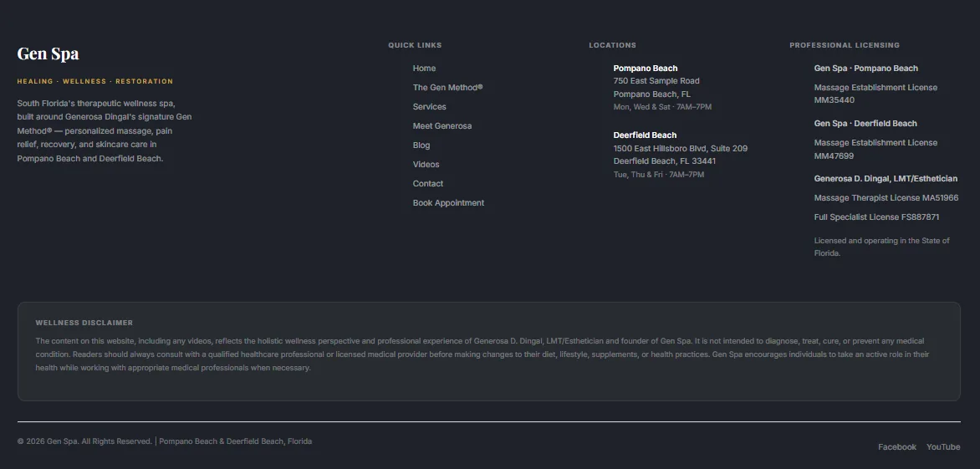This screenshot has height=469, width=980.
Task: Select Full Specialist License FS887871
Action: (x=876, y=217)
